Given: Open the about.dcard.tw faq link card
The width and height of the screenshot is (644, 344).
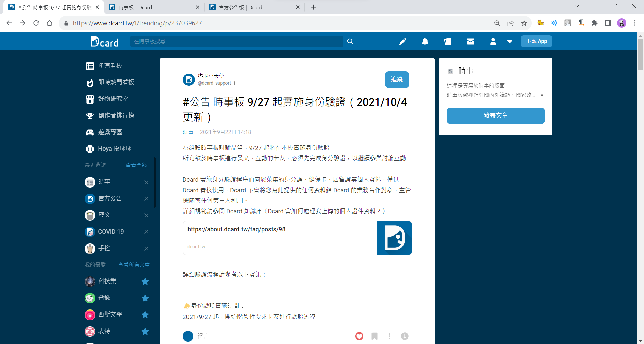Looking at the screenshot, I should 297,238.
